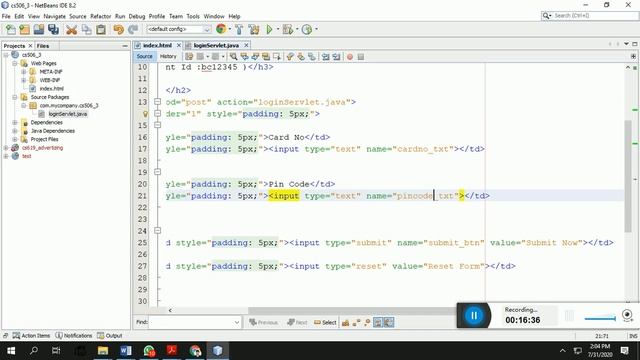The width and height of the screenshot is (640, 360).
Task: Toggle Regular Expression in find bar
Action: tap(367, 322)
